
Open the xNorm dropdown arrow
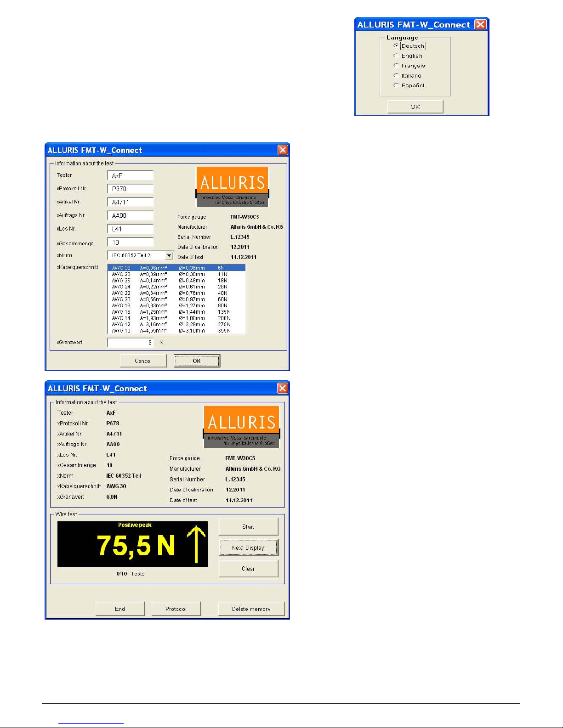(169, 255)
